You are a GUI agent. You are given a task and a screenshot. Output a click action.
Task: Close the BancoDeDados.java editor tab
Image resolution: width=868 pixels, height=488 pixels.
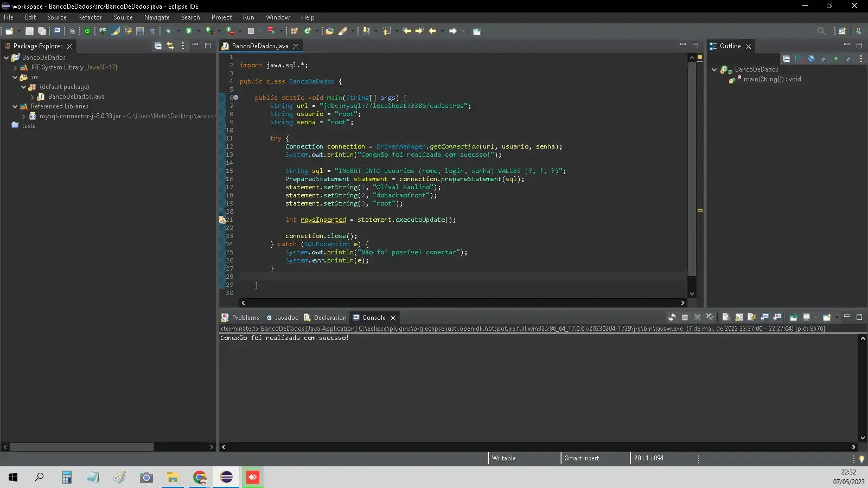tap(296, 46)
